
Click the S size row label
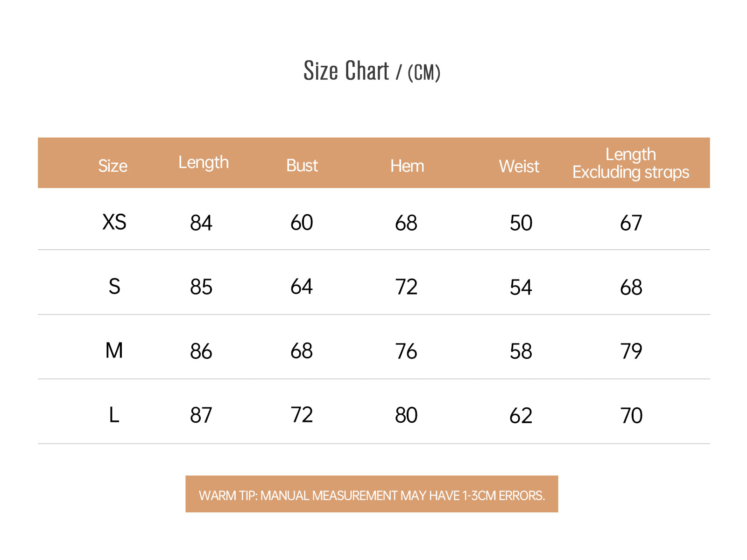pyautogui.click(x=114, y=286)
